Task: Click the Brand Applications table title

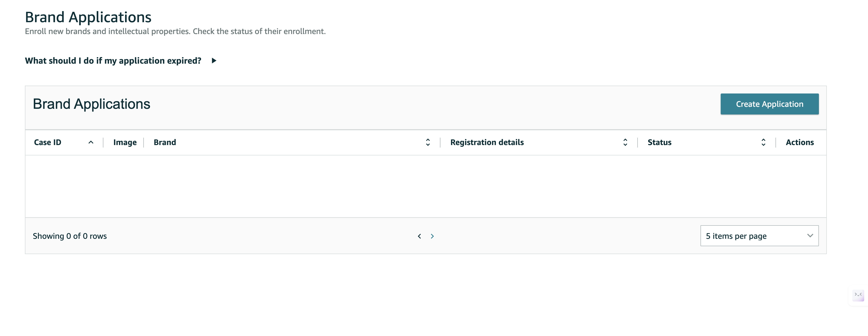Action: pyautogui.click(x=91, y=104)
